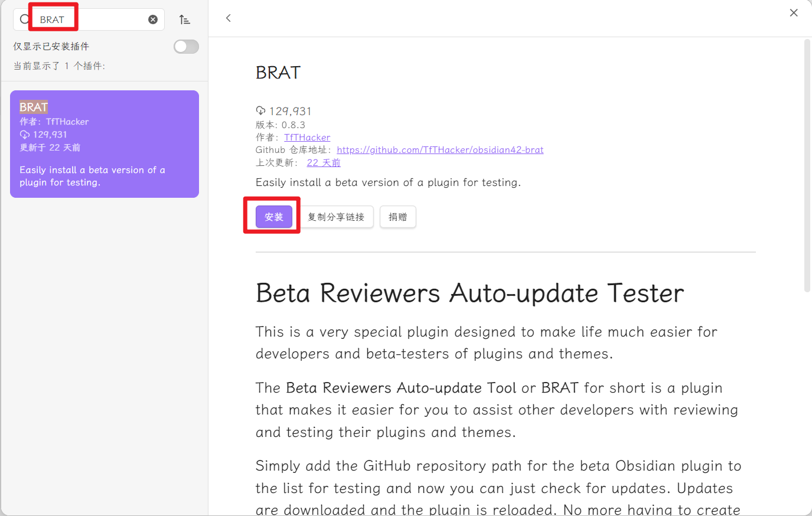812x516 pixels.
Task: Copy the plugin share link
Action: pos(336,217)
